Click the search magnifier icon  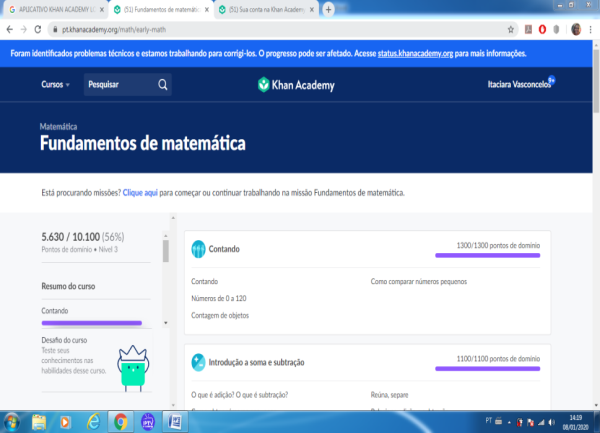(x=163, y=85)
